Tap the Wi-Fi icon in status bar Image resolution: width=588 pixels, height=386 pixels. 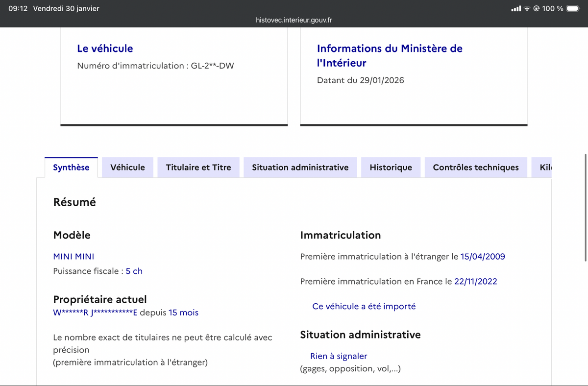click(x=527, y=9)
